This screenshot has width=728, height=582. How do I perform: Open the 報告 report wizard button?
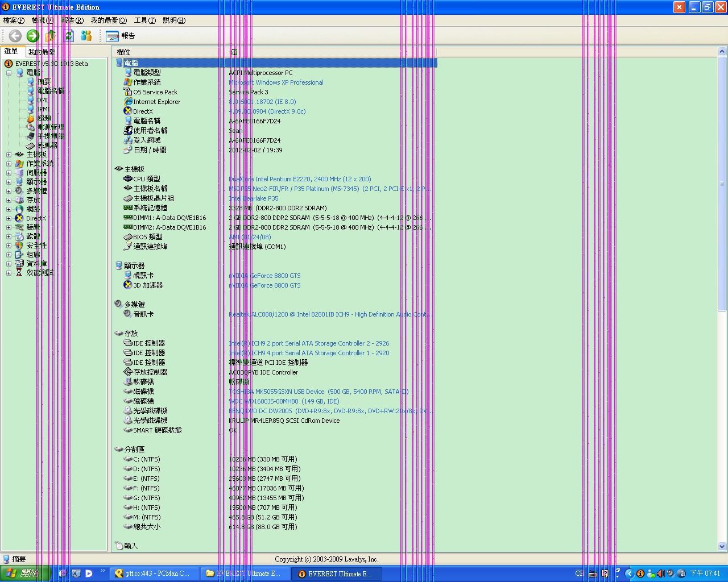tap(121, 36)
